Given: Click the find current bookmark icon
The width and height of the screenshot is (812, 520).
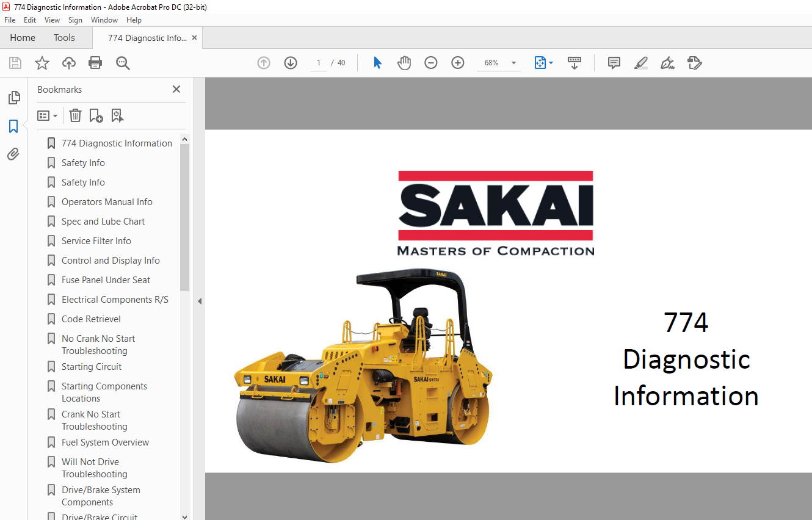Looking at the screenshot, I should [x=117, y=115].
